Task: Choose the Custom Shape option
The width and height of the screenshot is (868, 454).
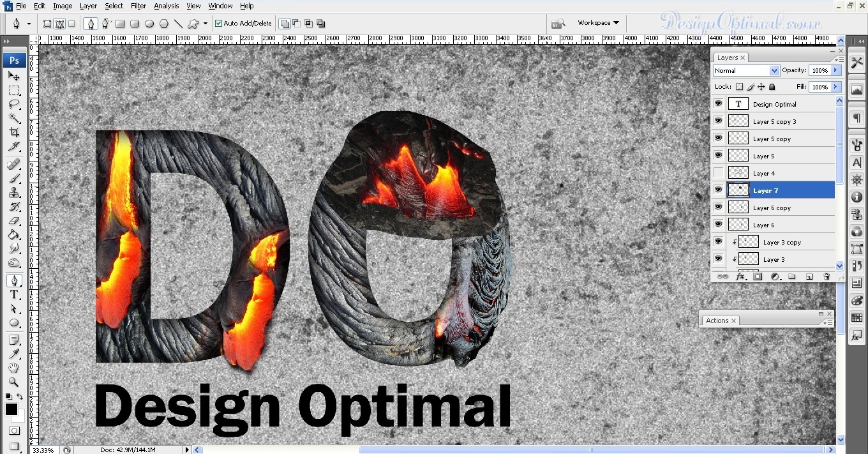Action: click(x=193, y=24)
